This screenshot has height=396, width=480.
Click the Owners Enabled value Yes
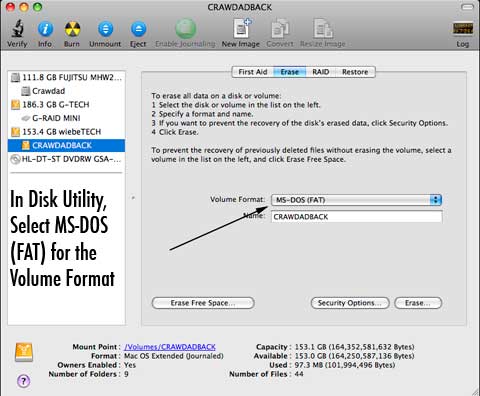130,365
